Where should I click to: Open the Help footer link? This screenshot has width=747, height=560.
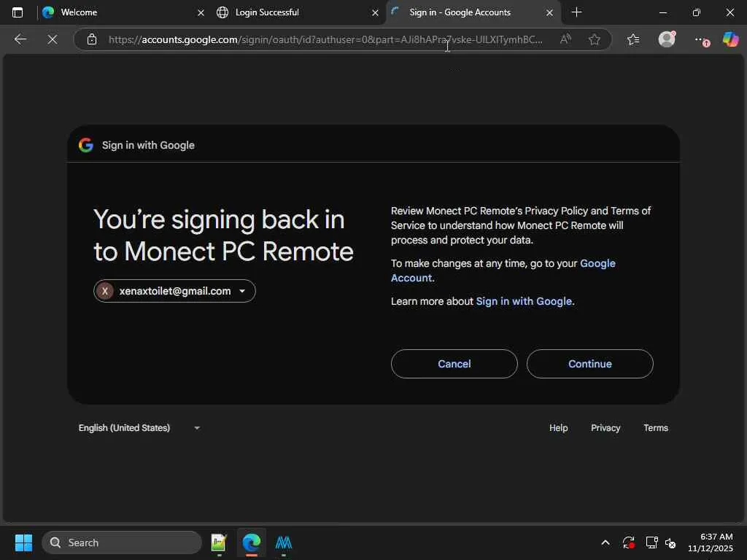[x=558, y=427]
